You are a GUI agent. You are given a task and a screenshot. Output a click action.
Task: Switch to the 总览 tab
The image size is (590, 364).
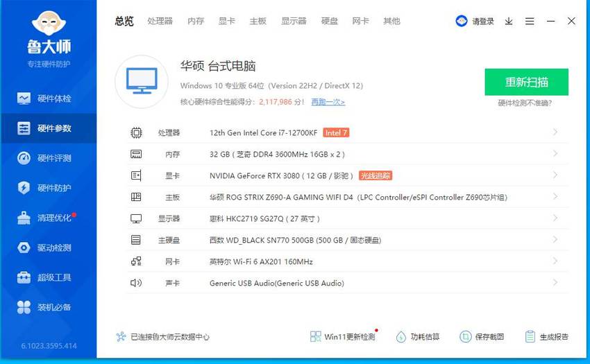[124, 21]
